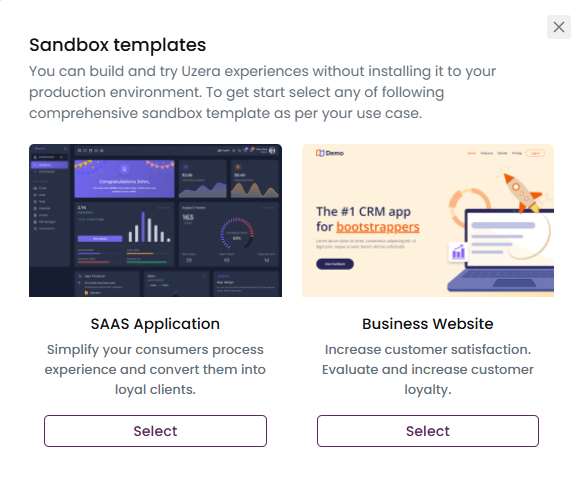Click the Log in button in CRM preview
The image size is (582, 484).
point(535,153)
